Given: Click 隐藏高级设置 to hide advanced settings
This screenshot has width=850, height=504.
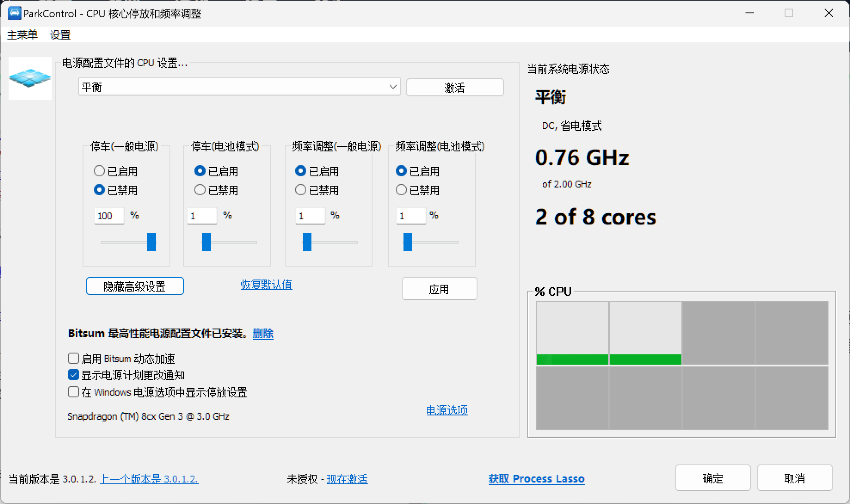Looking at the screenshot, I should click(135, 286).
